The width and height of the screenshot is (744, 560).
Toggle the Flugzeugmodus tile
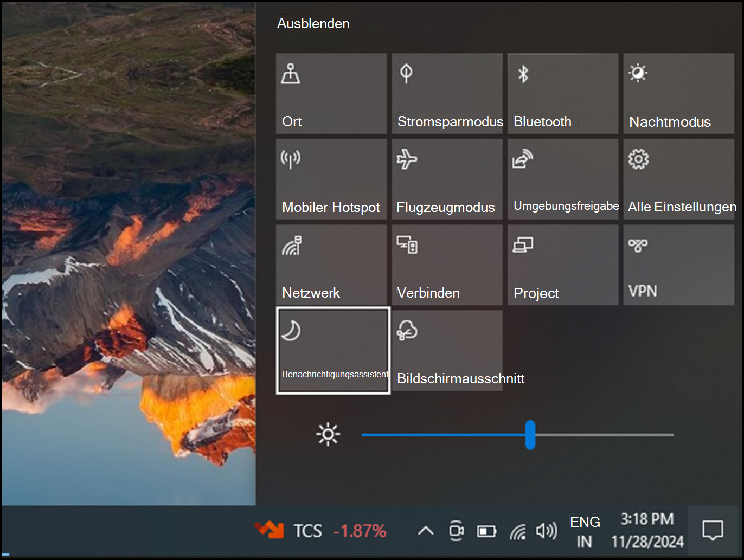click(447, 179)
